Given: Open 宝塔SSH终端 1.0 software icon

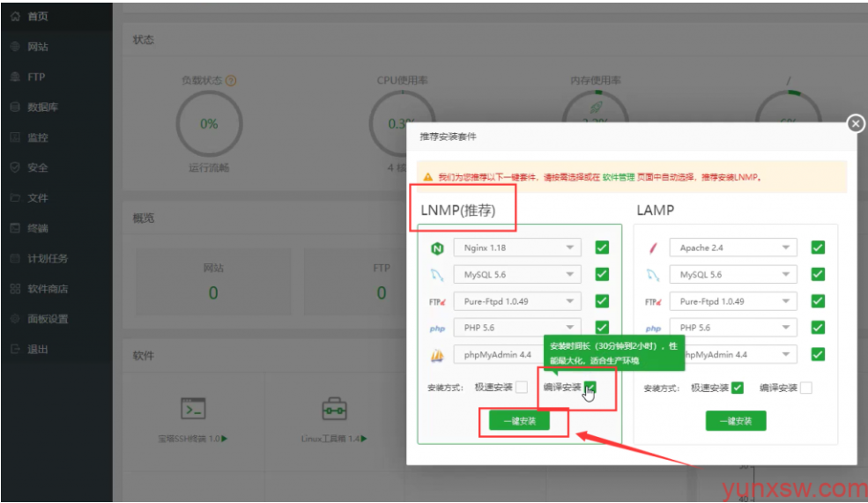Looking at the screenshot, I should click(193, 409).
